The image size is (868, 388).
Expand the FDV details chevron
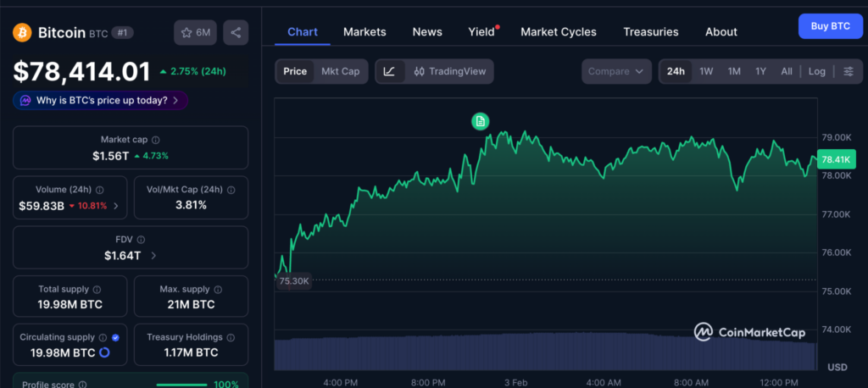pos(153,255)
